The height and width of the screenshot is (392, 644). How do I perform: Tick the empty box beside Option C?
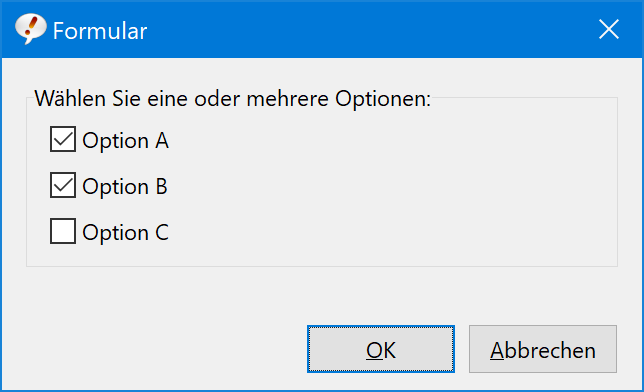63,231
